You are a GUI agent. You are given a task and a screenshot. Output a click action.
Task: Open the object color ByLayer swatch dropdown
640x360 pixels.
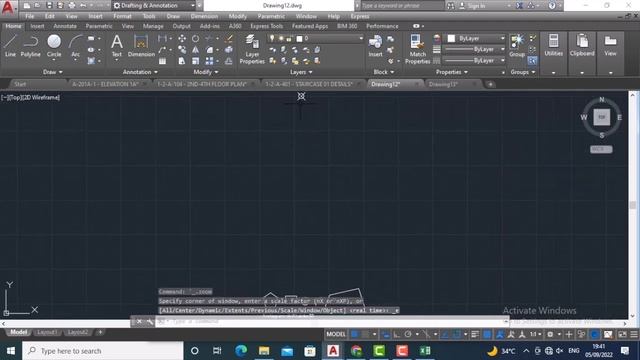[476, 38]
